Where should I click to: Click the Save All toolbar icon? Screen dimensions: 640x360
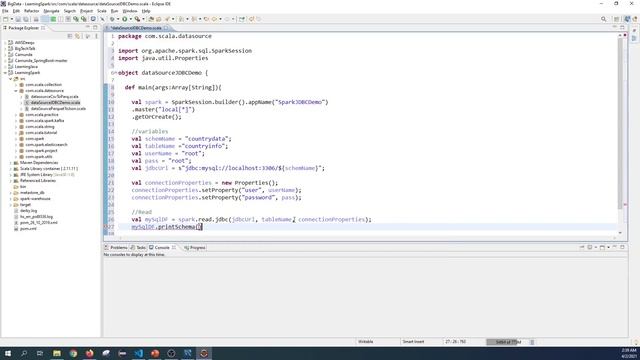26,19
